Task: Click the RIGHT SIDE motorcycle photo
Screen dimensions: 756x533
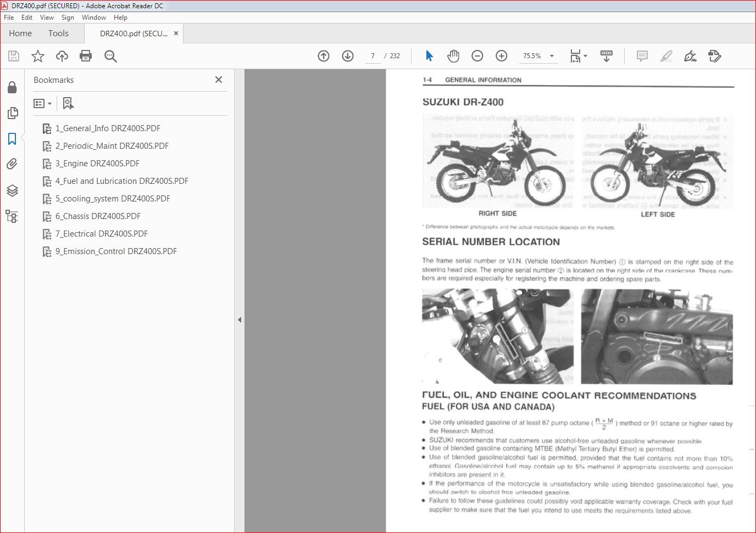Action: pyautogui.click(x=498, y=161)
